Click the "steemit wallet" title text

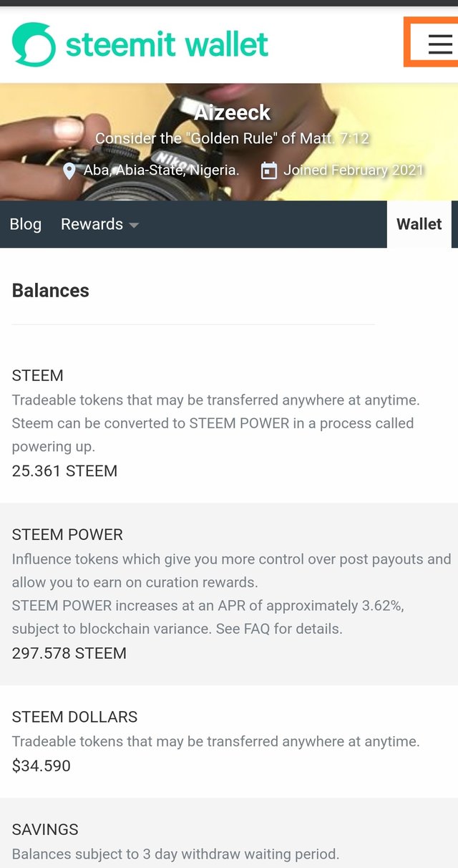tap(167, 44)
